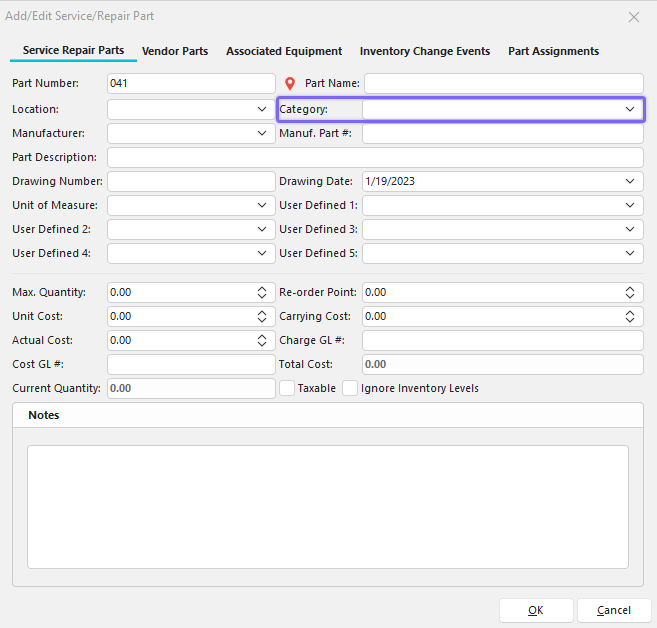Click the OK button
The image size is (657, 628).
pyautogui.click(x=536, y=610)
